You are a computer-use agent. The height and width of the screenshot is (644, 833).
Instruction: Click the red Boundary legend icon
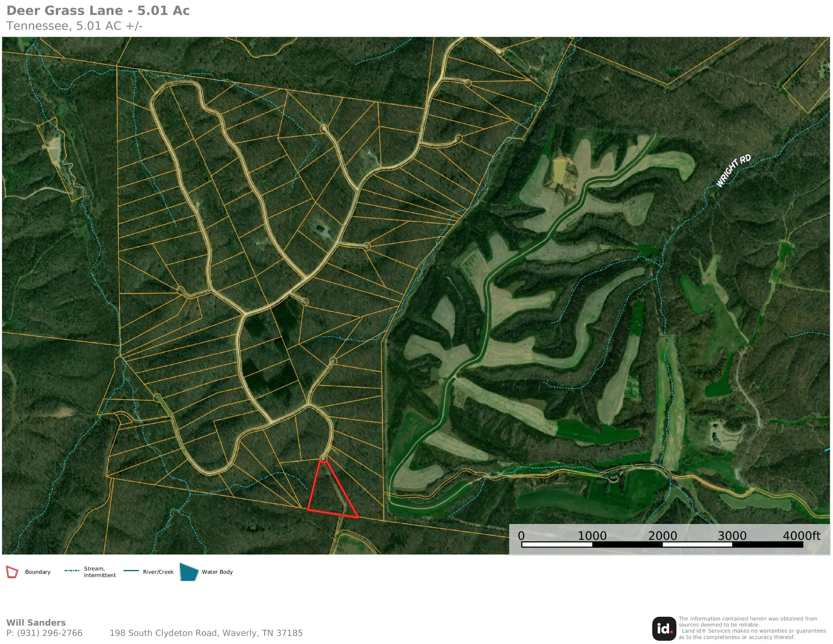click(12, 572)
